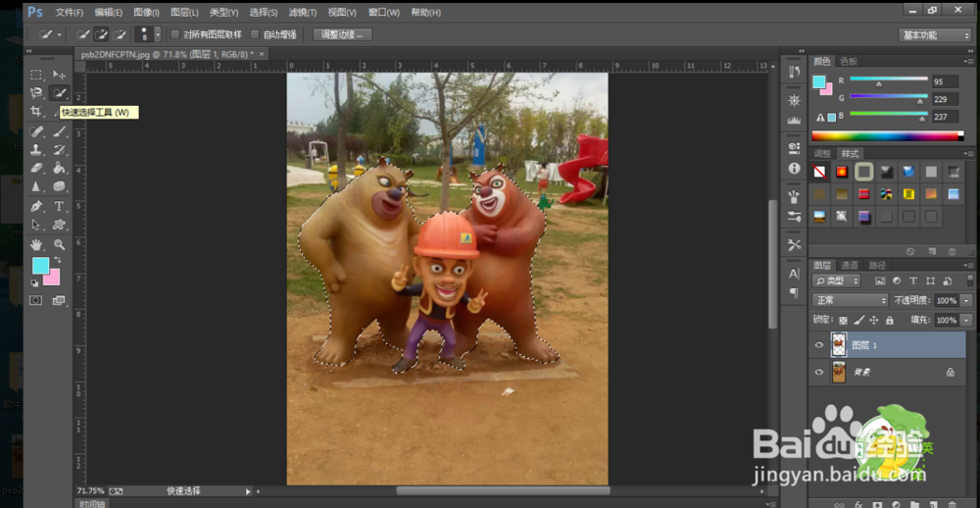Switch to the 调整 tab

822,153
